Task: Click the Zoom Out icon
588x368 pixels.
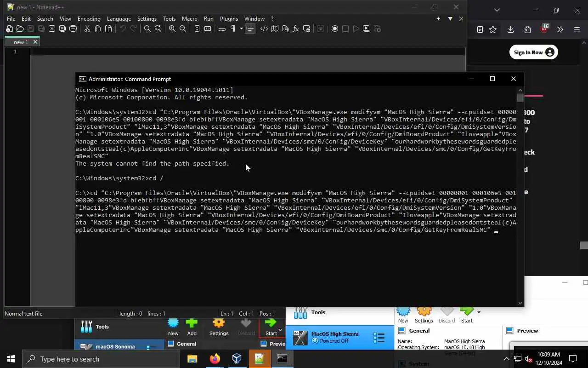Action: click(x=183, y=29)
